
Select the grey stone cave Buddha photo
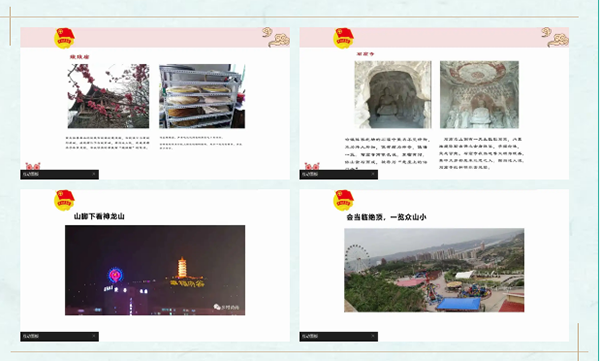click(393, 94)
